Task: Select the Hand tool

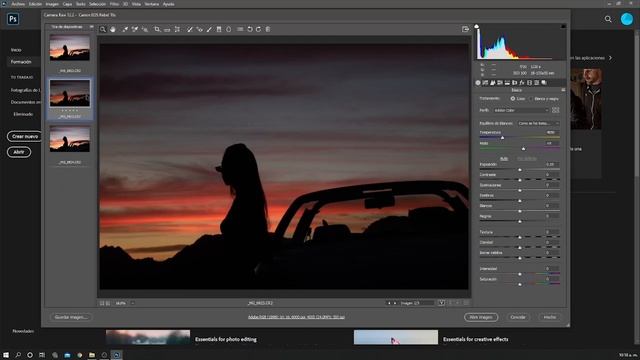Action: pyautogui.click(x=113, y=29)
